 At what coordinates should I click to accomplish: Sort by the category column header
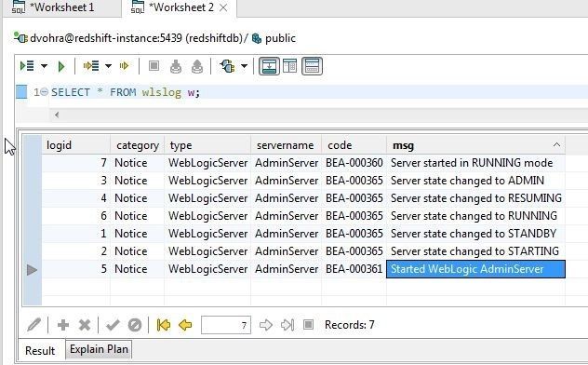(138, 145)
